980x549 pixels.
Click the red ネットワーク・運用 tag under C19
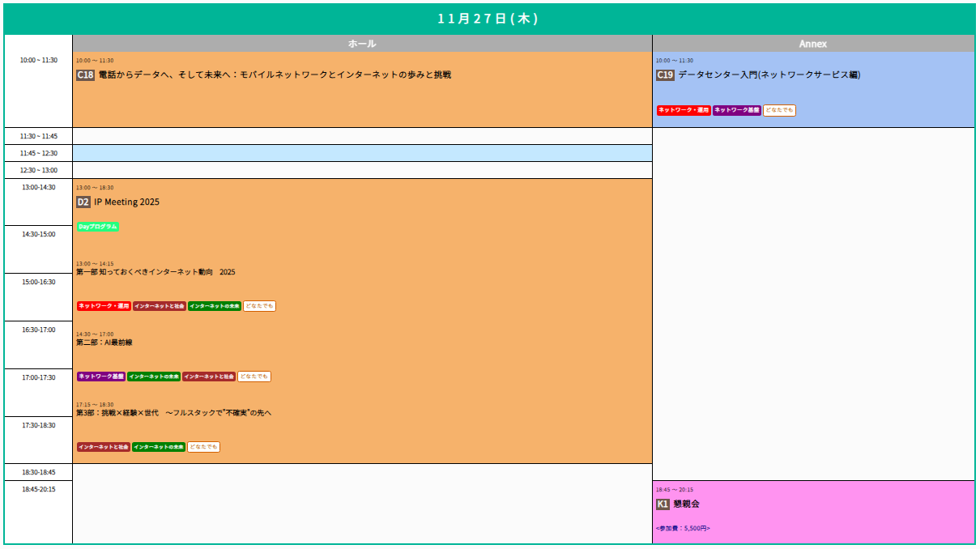684,110
